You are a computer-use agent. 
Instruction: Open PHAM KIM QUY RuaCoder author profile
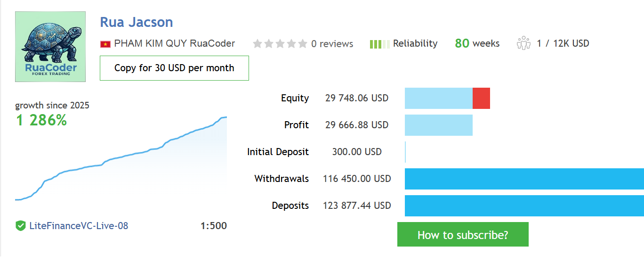tap(175, 43)
